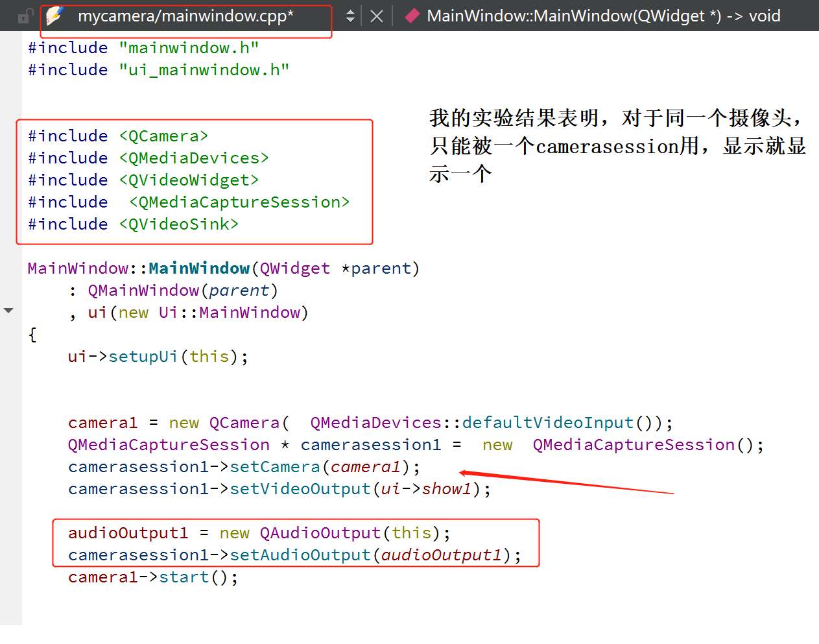Click audioOutput1 = new QAudioOutput(this) line
The height and width of the screenshot is (644, 819).
259,533
